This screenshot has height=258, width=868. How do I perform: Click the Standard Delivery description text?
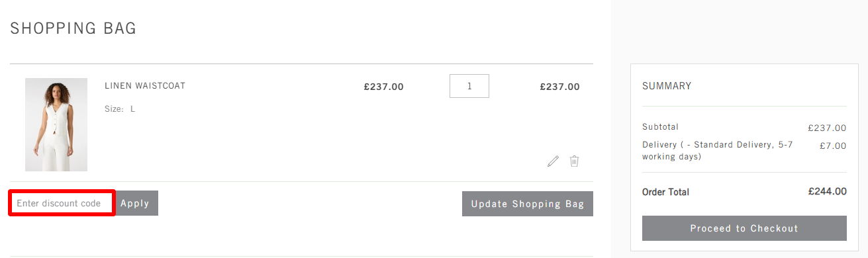[718, 151]
